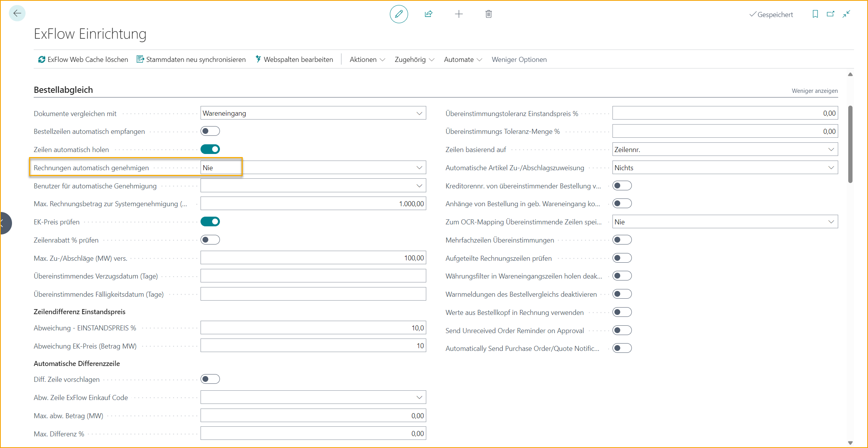
Task: Open the Aktionen menu
Action: [x=367, y=60]
